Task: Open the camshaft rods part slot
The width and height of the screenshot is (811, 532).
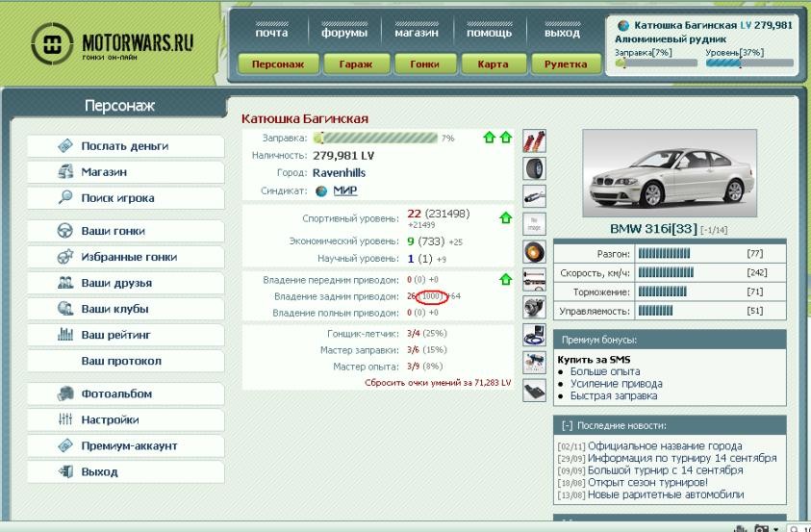Action: pyautogui.click(x=534, y=280)
